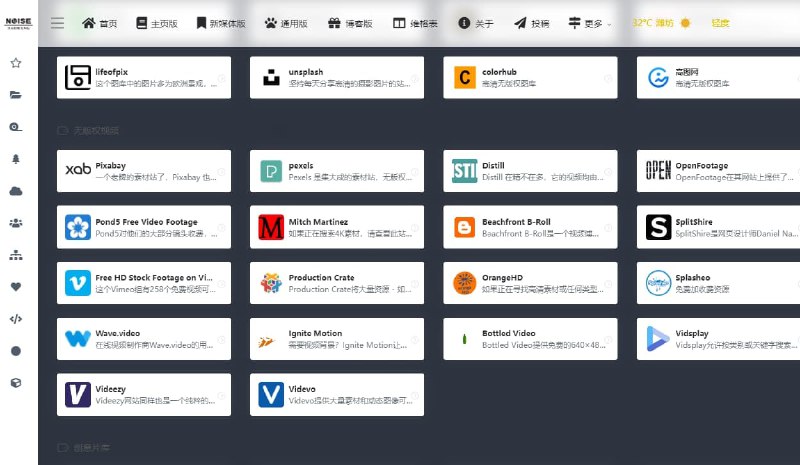The height and width of the screenshot is (465, 800).
Task: Click the lifeofpix camera logo
Action: pyautogui.click(x=78, y=78)
